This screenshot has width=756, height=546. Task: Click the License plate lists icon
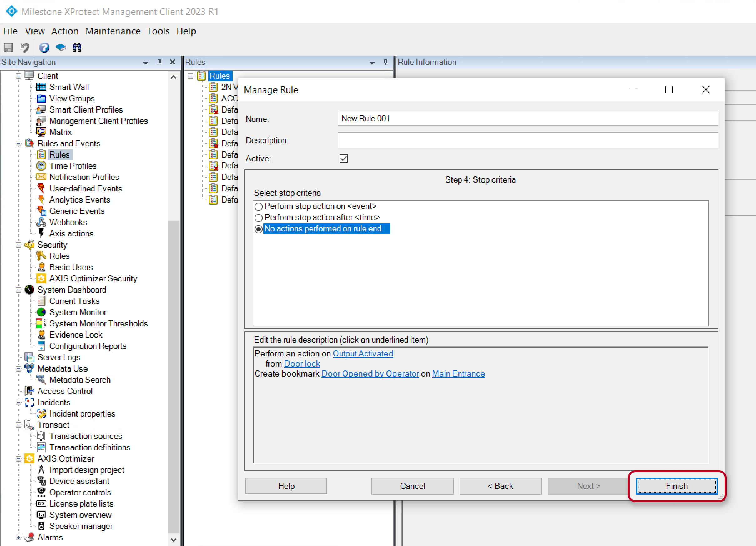(x=41, y=504)
